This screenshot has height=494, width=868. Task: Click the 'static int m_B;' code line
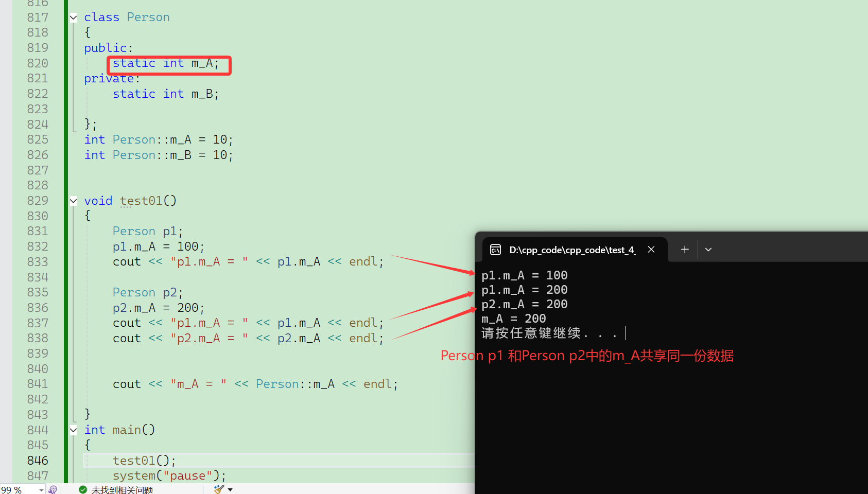click(x=166, y=94)
